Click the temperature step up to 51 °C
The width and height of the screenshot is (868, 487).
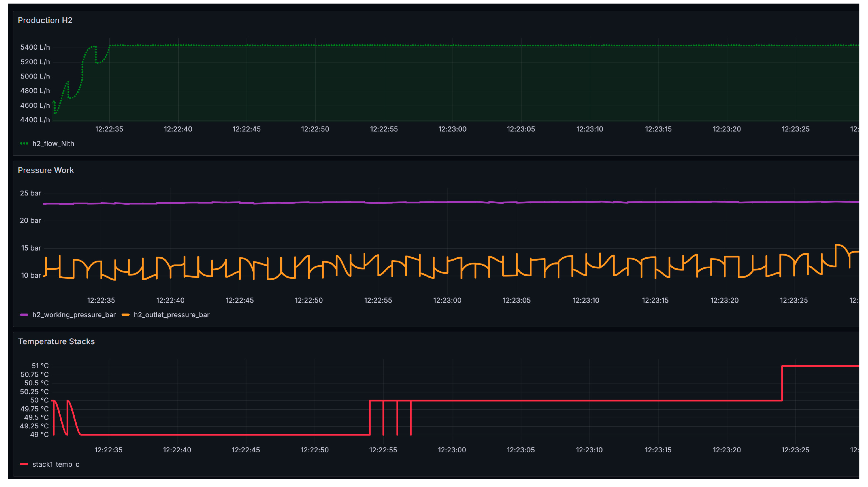(782, 383)
